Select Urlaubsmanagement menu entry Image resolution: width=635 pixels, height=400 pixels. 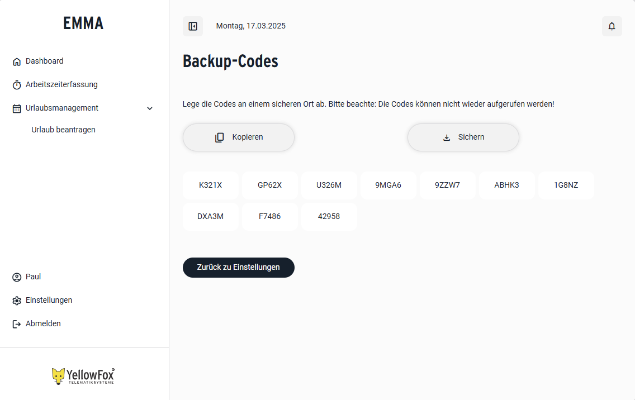[62, 108]
